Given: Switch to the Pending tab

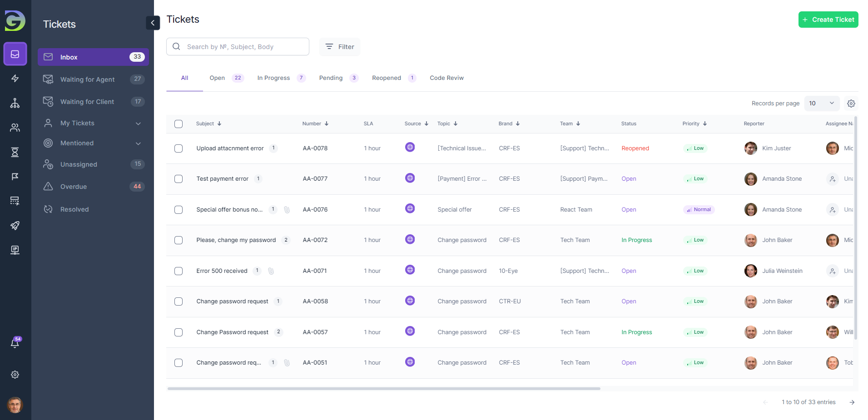Looking at the screenshot, I should 331,78.
